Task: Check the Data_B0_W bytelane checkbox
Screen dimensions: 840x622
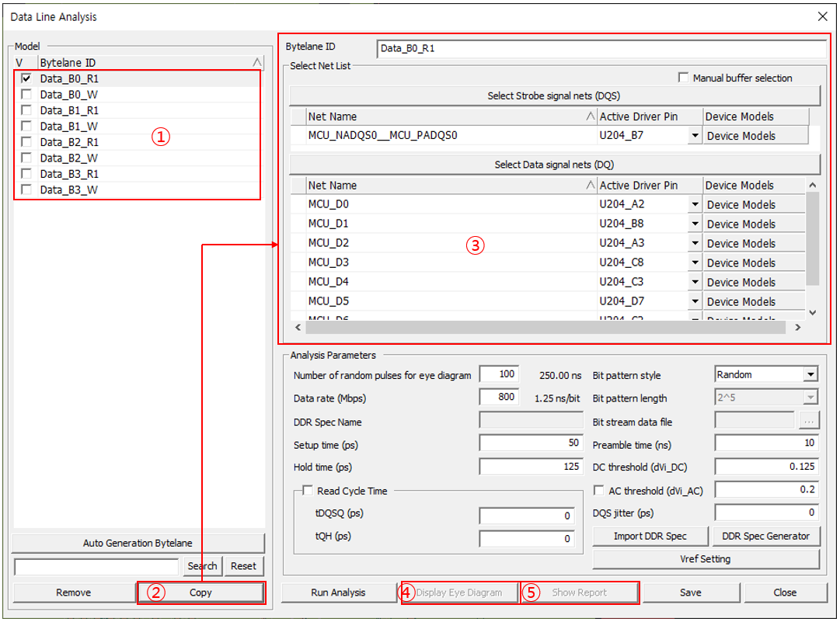Action: [26, 95]
